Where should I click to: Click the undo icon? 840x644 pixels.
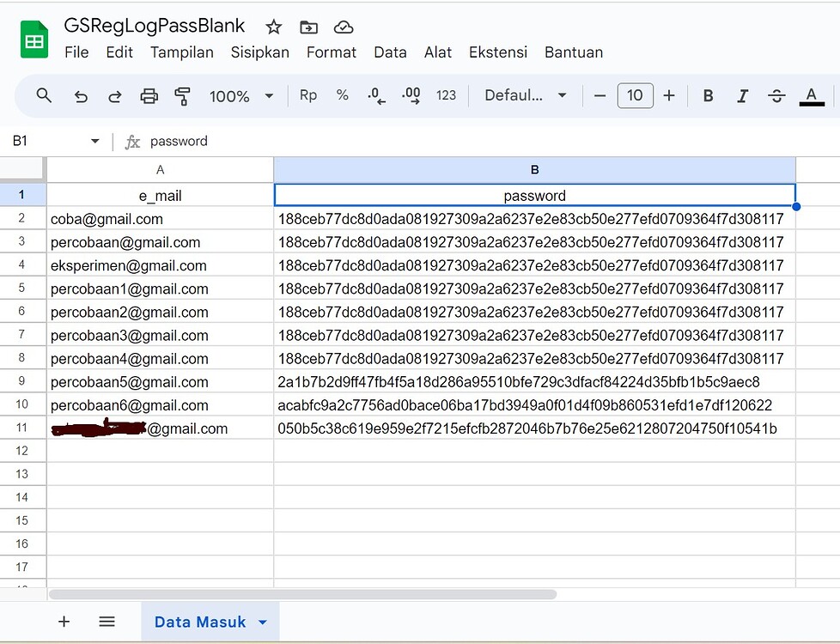coord(80,95)
